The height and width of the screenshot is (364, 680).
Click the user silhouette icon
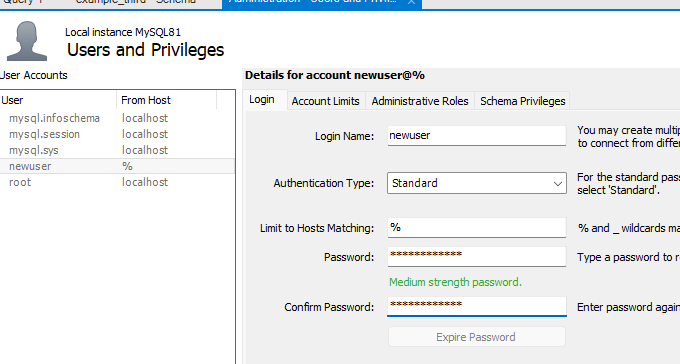(x=27, y=41)
